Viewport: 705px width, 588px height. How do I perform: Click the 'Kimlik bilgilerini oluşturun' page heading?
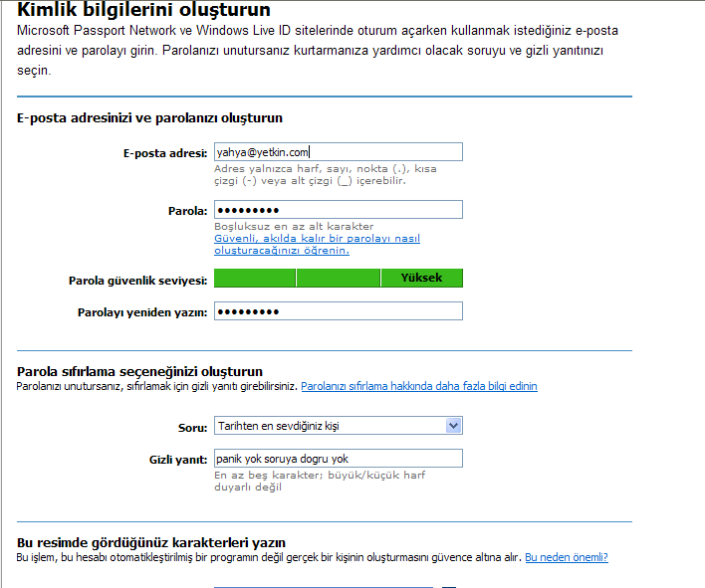[143, 11]
